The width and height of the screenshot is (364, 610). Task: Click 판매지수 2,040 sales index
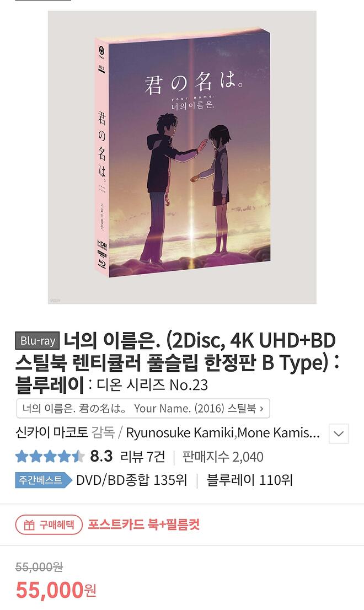(x=223, y=457)
